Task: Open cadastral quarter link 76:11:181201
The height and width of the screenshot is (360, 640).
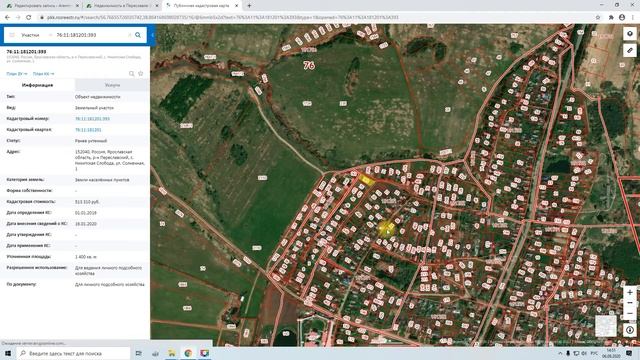Action: [88, 130]
